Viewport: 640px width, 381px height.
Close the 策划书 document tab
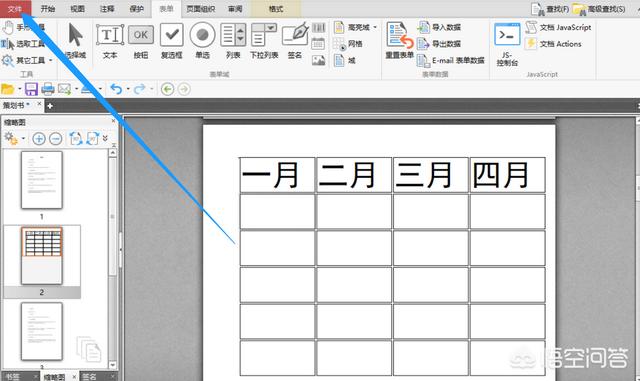pos(39,104)
